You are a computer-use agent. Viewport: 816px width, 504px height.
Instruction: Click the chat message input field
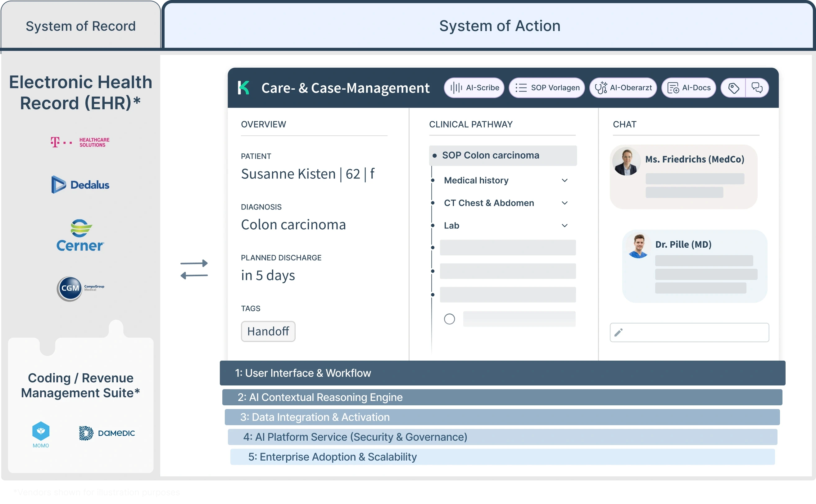point(689,332)
